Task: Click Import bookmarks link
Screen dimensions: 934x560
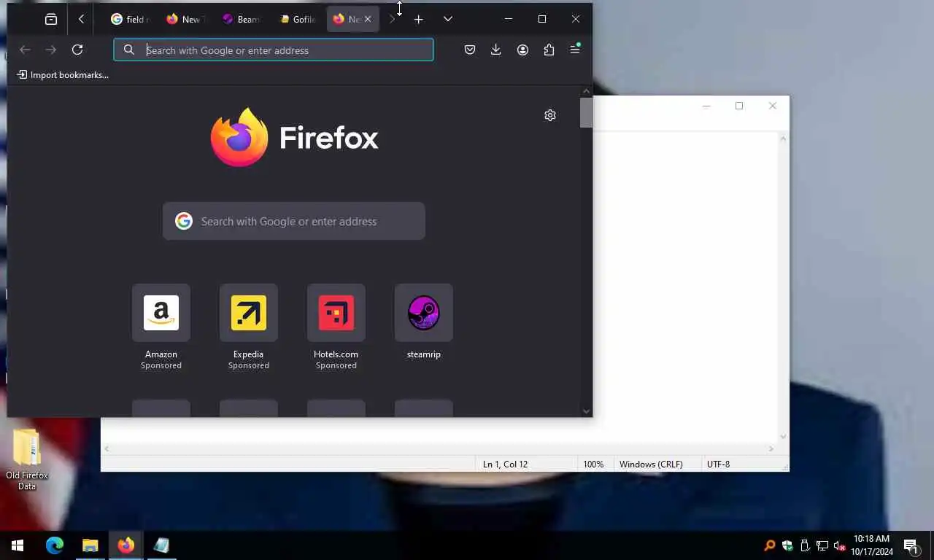Action: (63, 74)
